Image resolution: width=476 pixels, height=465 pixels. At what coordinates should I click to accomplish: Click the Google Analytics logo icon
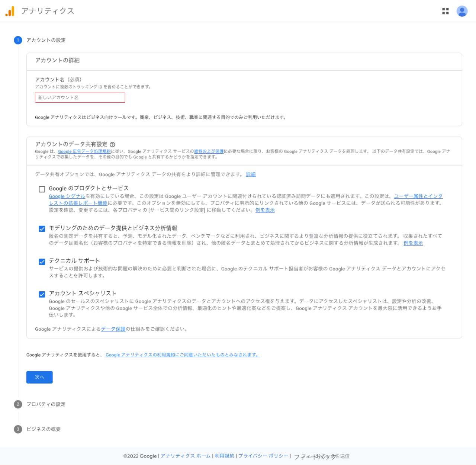point(10,11)
